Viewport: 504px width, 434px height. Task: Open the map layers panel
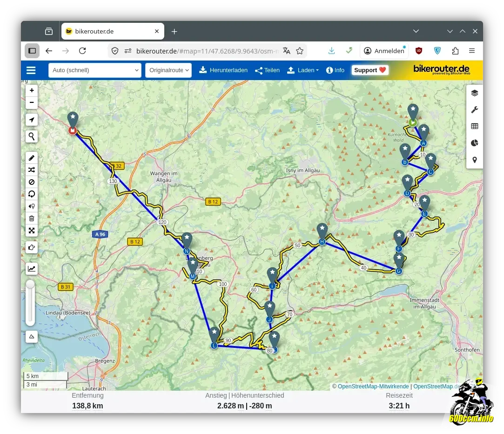[474, 93]
